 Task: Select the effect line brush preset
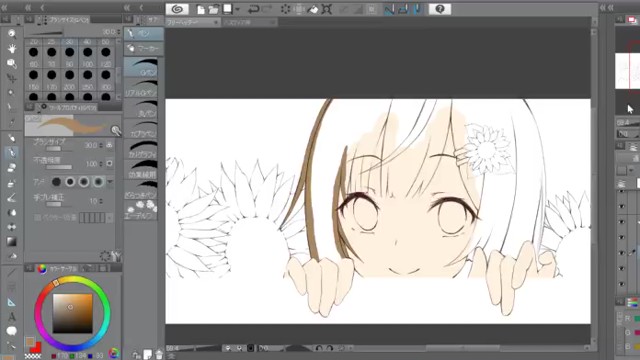[x=141, y=169]
